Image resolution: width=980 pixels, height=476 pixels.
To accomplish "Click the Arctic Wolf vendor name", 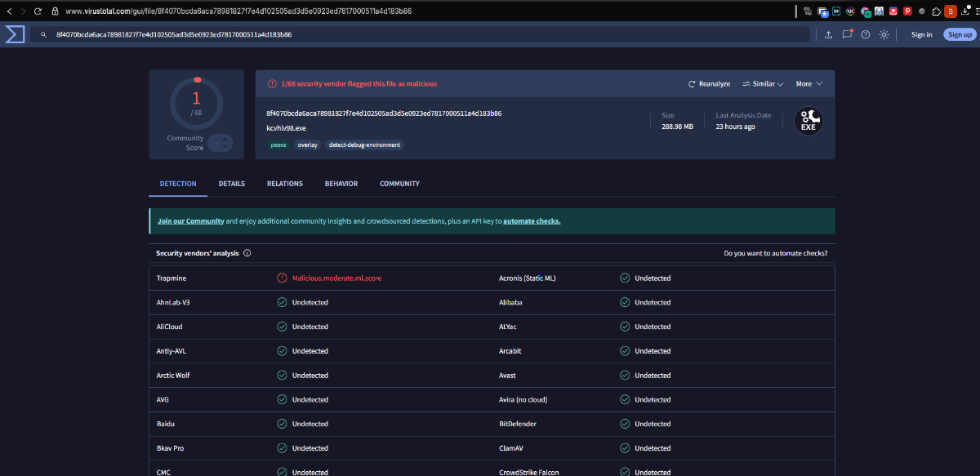I will pos(173,376).
